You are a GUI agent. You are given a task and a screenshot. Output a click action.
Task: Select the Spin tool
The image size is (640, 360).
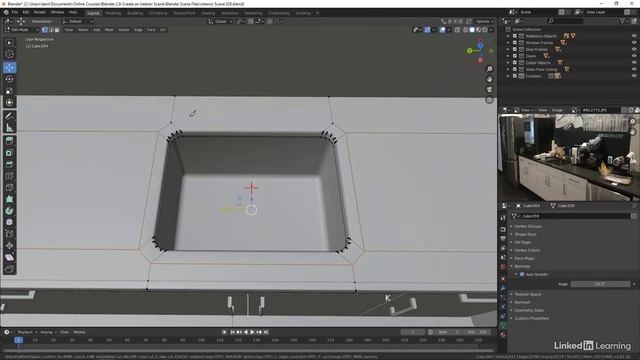click(x=9, y=211)
